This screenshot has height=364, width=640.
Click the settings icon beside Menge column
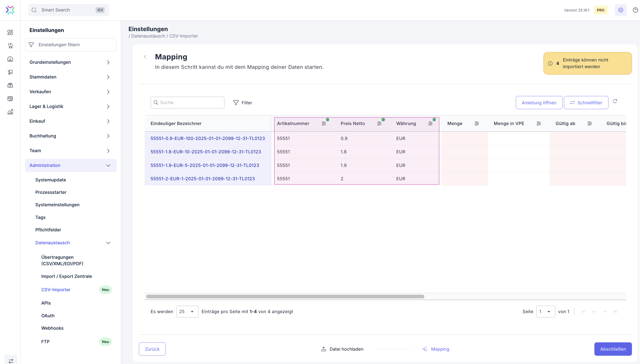tap(476, 123)
